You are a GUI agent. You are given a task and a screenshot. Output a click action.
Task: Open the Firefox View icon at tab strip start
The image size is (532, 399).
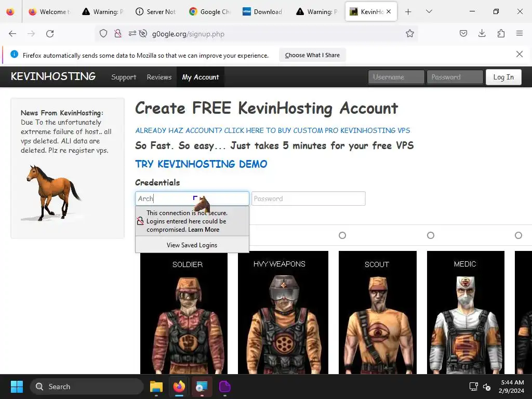pyautogui.click(x=10, y=11)
